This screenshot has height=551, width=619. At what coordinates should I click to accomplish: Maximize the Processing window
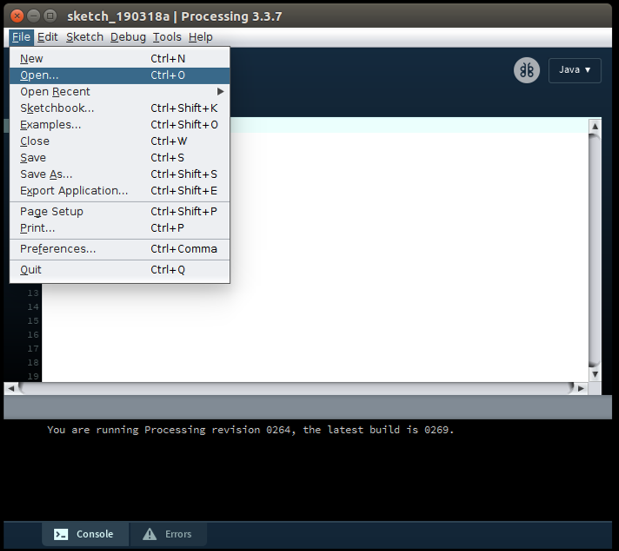(x=50, y=16)
